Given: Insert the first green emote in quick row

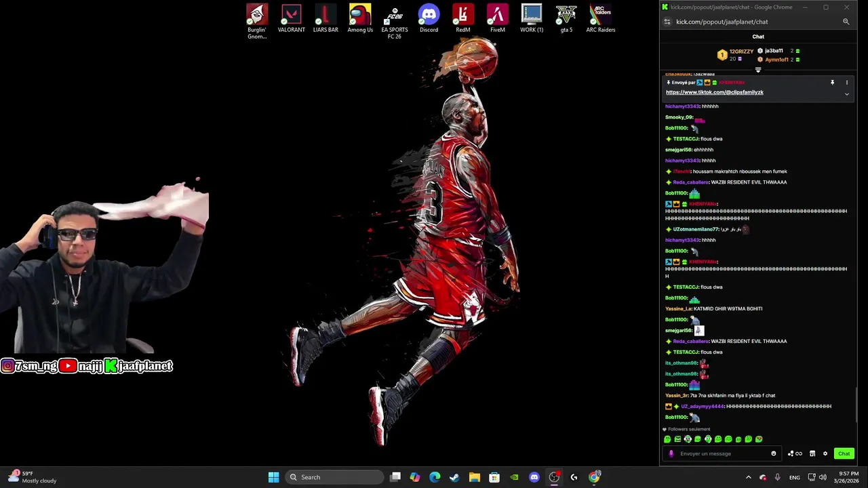Looking at the screenshot, I should (x=667, y=439).
